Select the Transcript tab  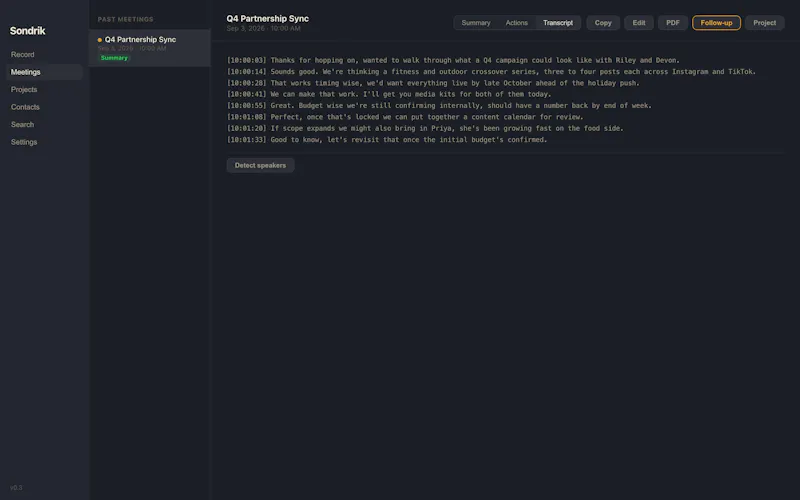[x=558, y=23]
